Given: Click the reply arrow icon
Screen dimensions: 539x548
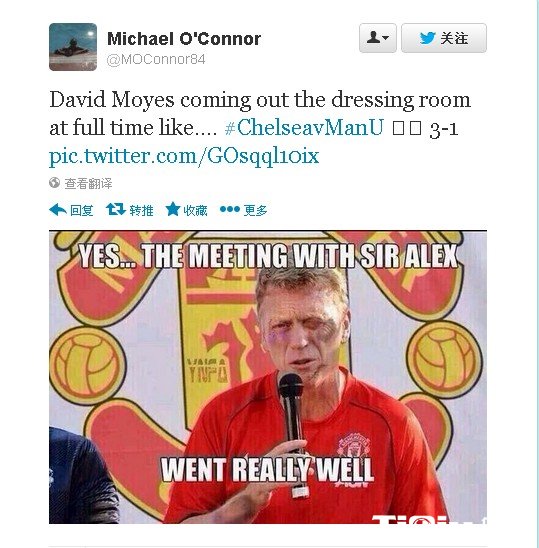Looking at the screenshot, I should [x=58, y=210].
